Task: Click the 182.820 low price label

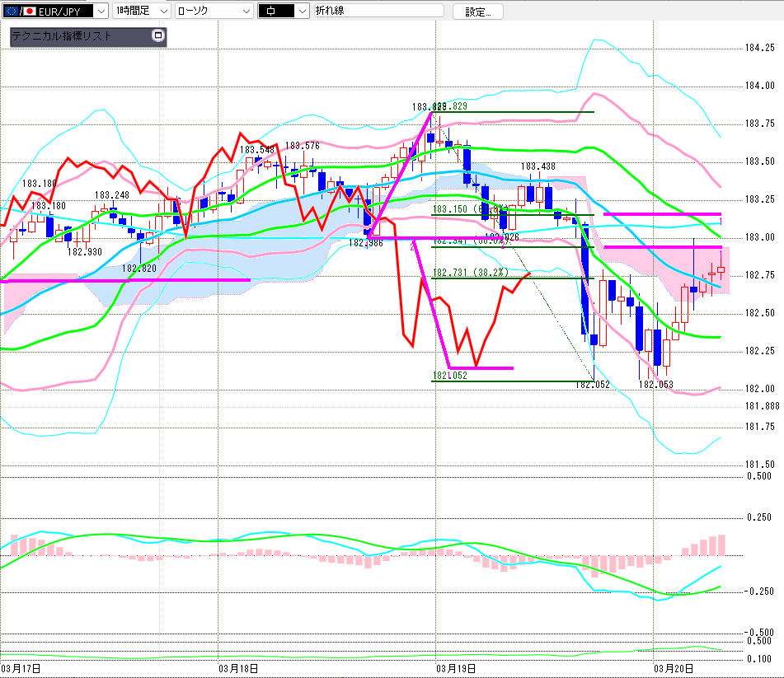Action: [139, 269]
